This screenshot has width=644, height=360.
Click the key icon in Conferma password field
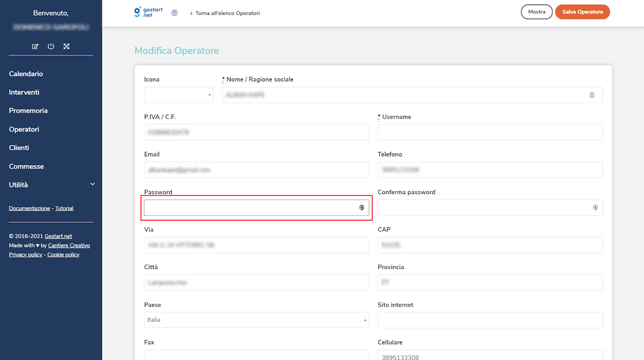coord(595,208)
